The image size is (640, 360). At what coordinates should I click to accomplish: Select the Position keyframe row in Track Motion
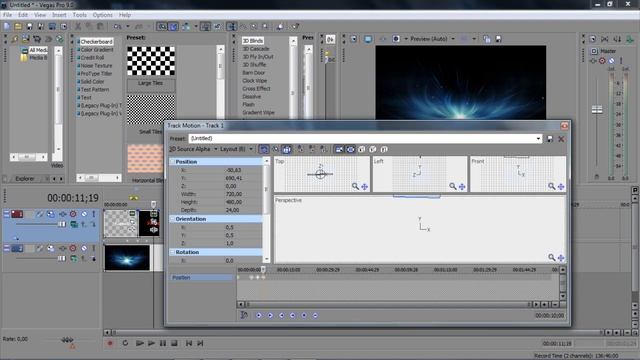pos(202,278)
